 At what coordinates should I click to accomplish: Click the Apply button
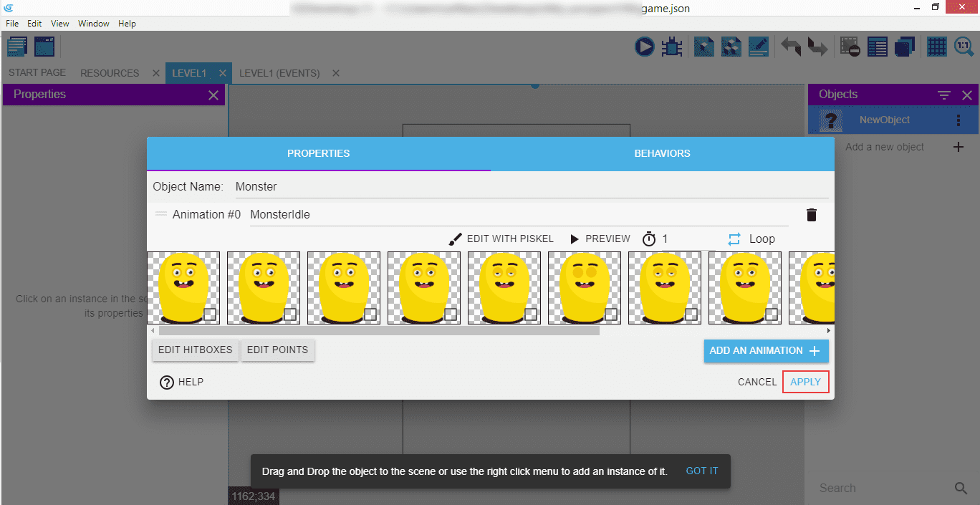[x=805, y=382]
